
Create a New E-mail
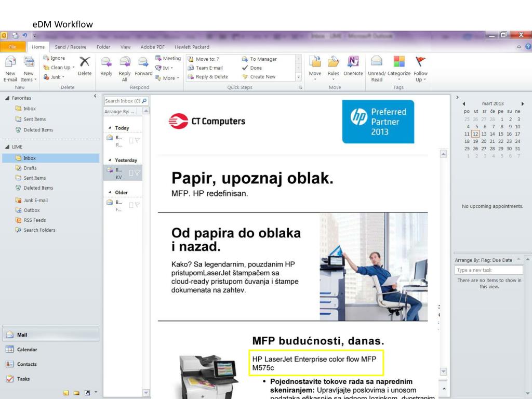pyautogui.click(x=10, y=66)
